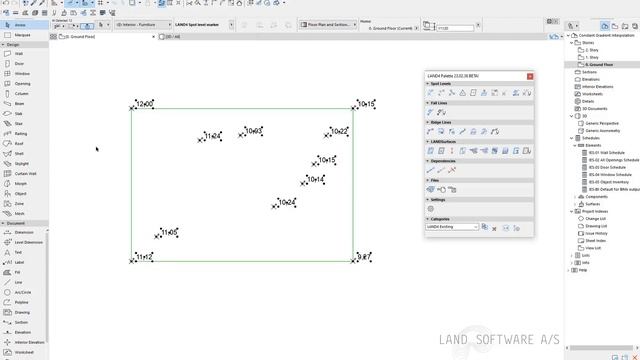This screenshot has height=360, width=640.
Task: Select the Railing tool
Action: pos(24,133)
